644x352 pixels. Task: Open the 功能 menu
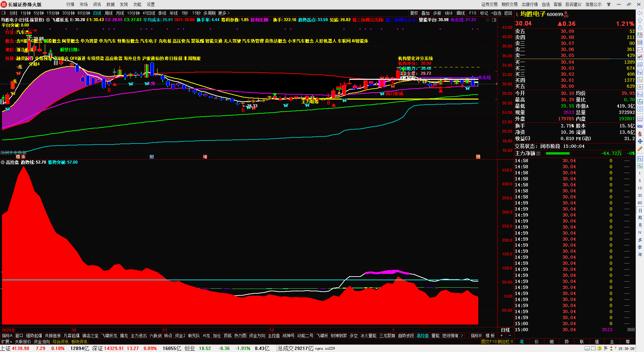[x=138, y=4]
